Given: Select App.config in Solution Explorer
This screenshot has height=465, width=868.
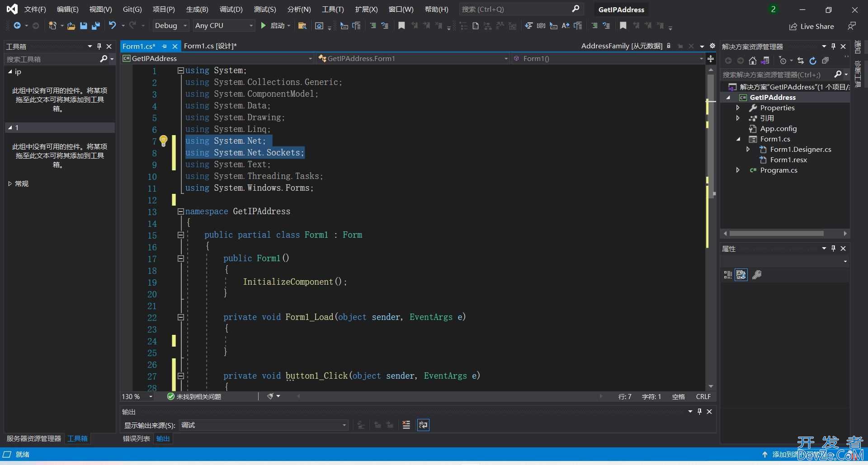Looking at the screenshot, I should coord(778,128).
